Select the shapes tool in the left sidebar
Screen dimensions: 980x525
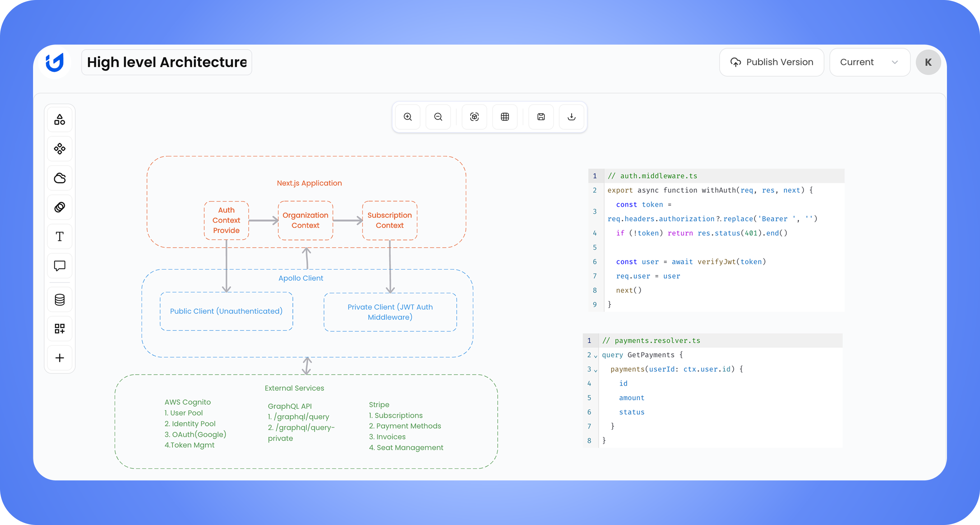pyautogui.click(x=59, y=119)
